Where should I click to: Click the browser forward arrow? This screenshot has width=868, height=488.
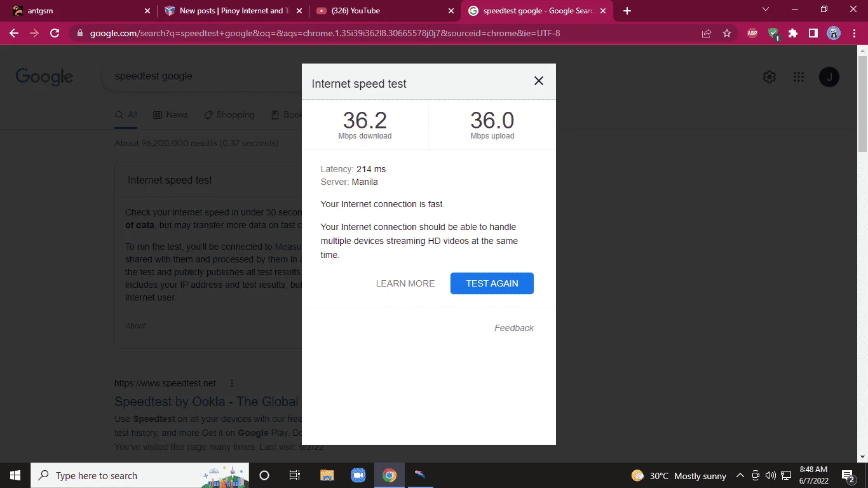34,33
